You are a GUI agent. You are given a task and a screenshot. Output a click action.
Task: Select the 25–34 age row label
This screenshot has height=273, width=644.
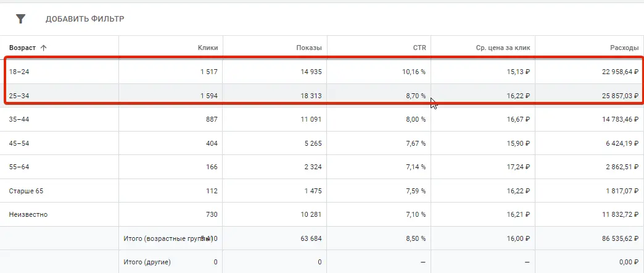(x=18, y=96)
